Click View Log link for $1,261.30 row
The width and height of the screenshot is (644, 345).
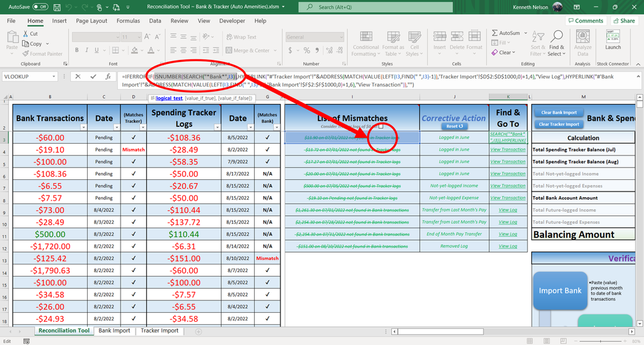[x=507, y=210]
